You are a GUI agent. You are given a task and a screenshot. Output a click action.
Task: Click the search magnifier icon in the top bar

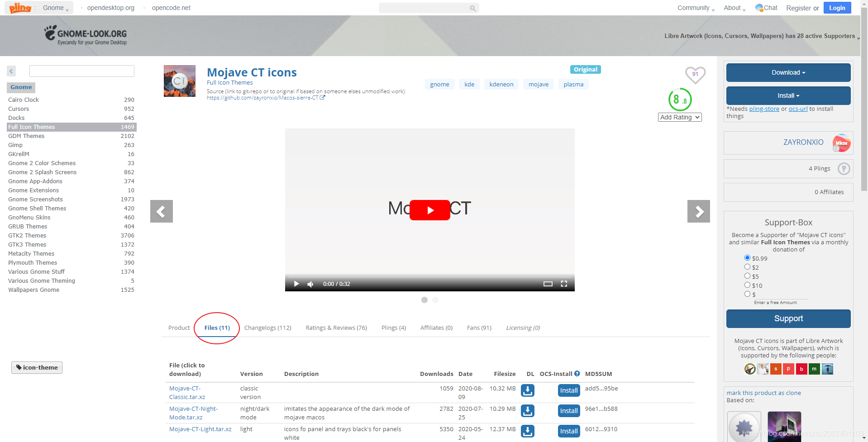pyautogui.click(x=472, y=8)
